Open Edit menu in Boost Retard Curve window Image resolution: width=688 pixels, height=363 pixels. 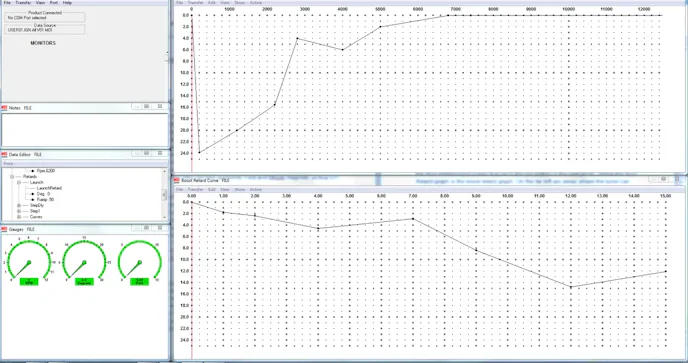(212, 190)
